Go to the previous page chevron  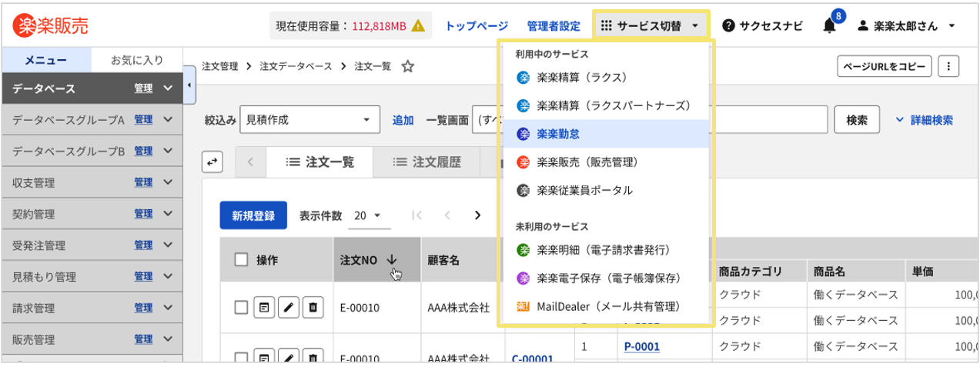447,215
